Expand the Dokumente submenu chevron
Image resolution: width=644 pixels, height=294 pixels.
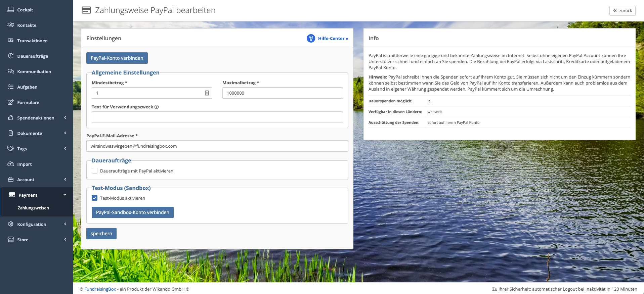(65, 133)
